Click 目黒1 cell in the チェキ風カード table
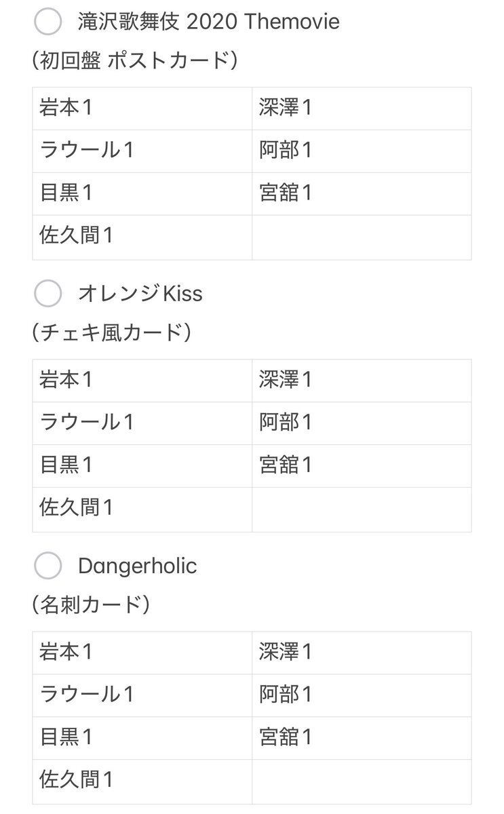This screenshot has width=504, height=814. (x=142, y=466)
